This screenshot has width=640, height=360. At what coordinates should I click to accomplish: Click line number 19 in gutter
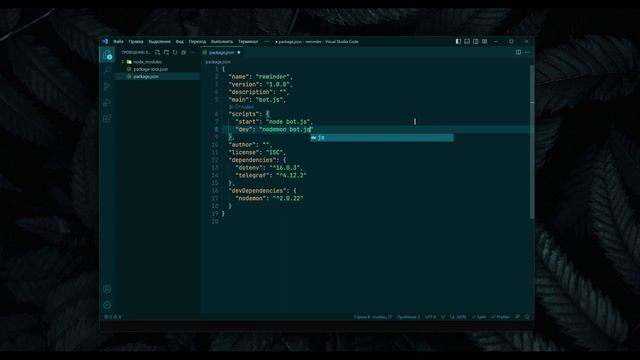215,213
